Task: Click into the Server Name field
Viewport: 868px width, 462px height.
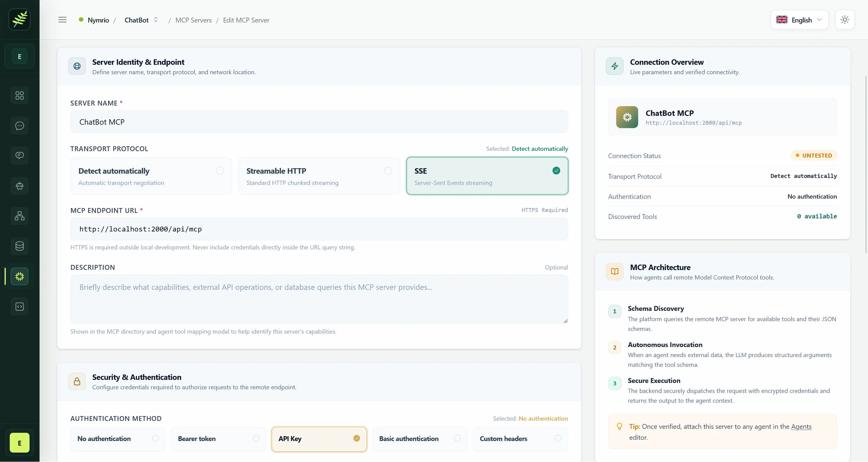Action: [319, 122]
